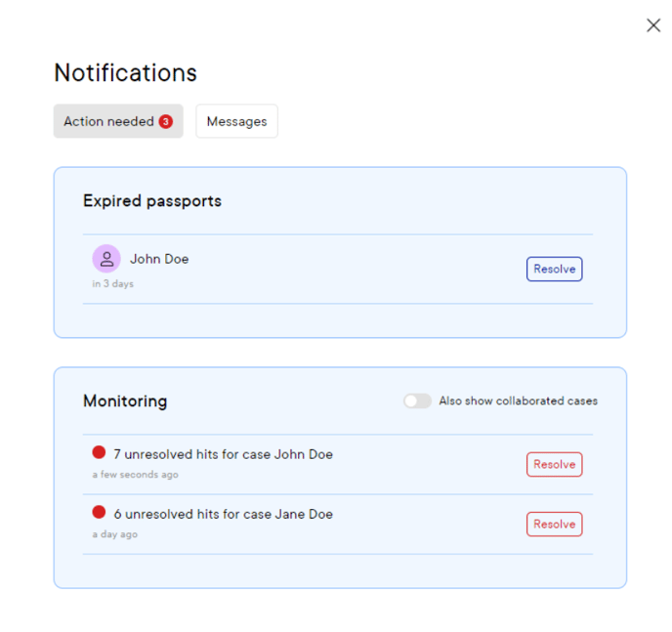672x632 pixels.
Task: Click red status dot beside John Doe case
Action: tap(99, 452)
